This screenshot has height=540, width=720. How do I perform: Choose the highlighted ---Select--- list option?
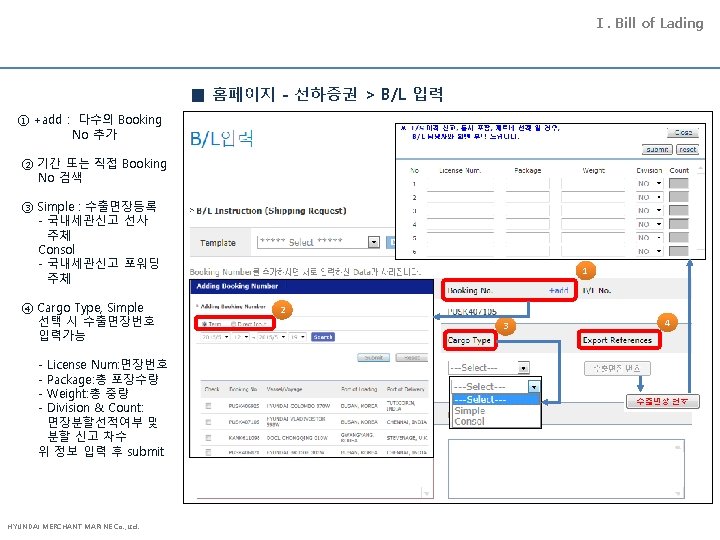point(496,399)
